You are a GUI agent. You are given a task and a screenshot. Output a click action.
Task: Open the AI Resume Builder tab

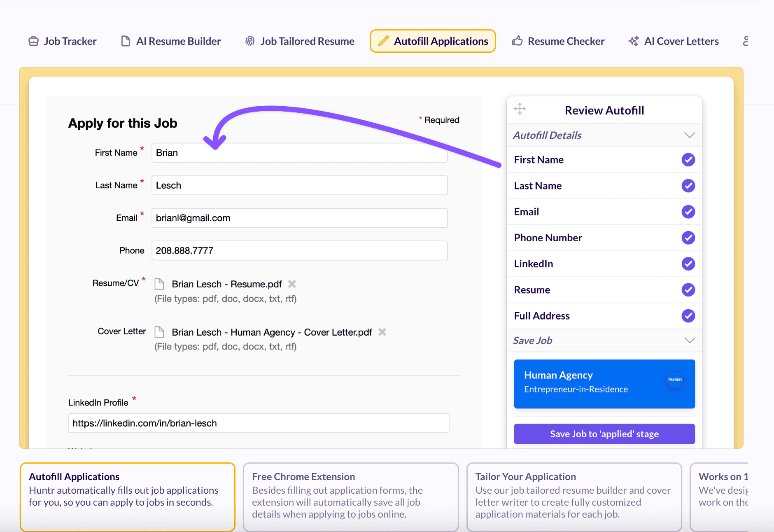tap(171, 41)
